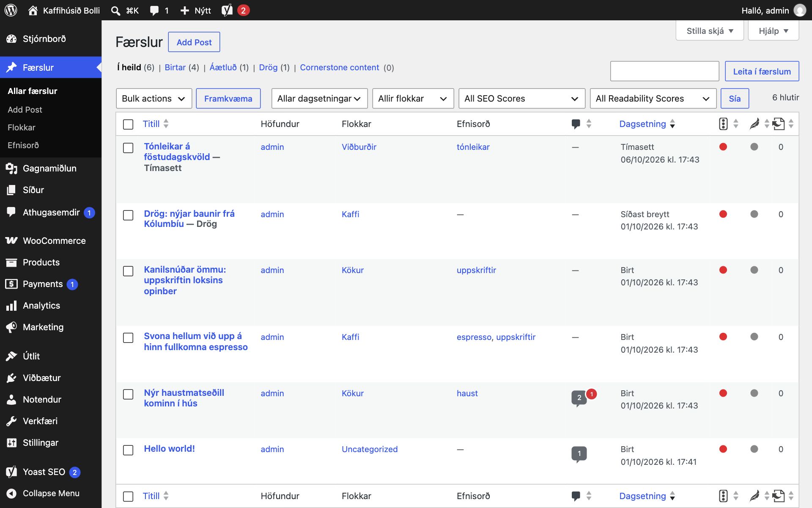Check the Hello world! post checkbox
Image resolution: width=812 pixels, height=508 pixels.
128,450
